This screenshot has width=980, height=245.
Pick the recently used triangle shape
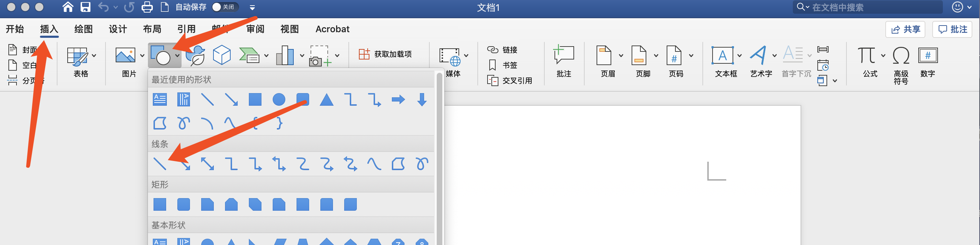(326, 99)
